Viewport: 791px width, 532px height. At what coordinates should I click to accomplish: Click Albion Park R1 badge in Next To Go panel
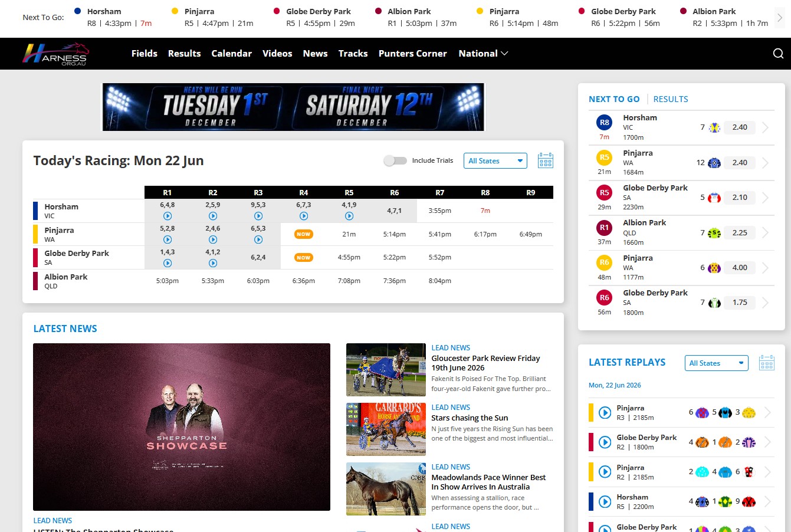(605, 228)
